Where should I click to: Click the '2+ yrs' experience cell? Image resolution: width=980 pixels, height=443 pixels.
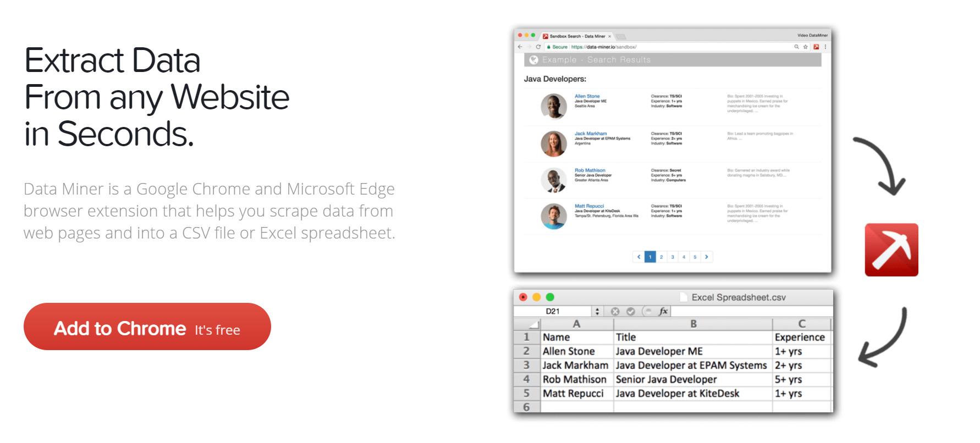[802, 366]
